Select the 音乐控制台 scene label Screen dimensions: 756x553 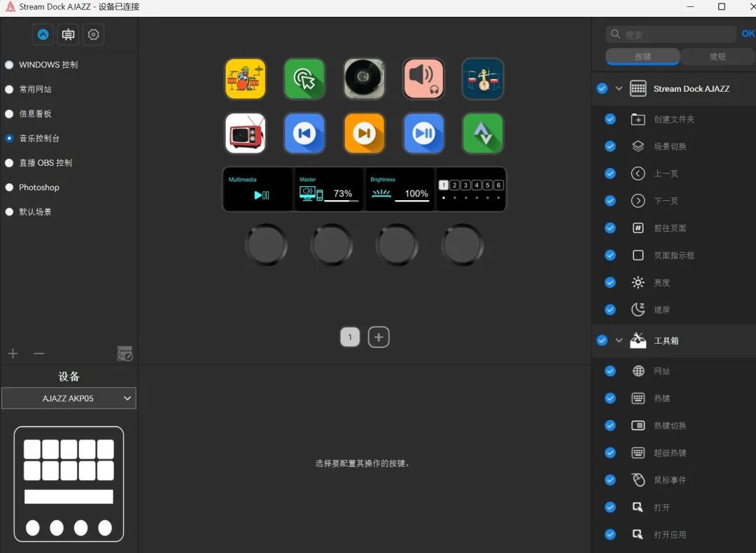(39, 139)
